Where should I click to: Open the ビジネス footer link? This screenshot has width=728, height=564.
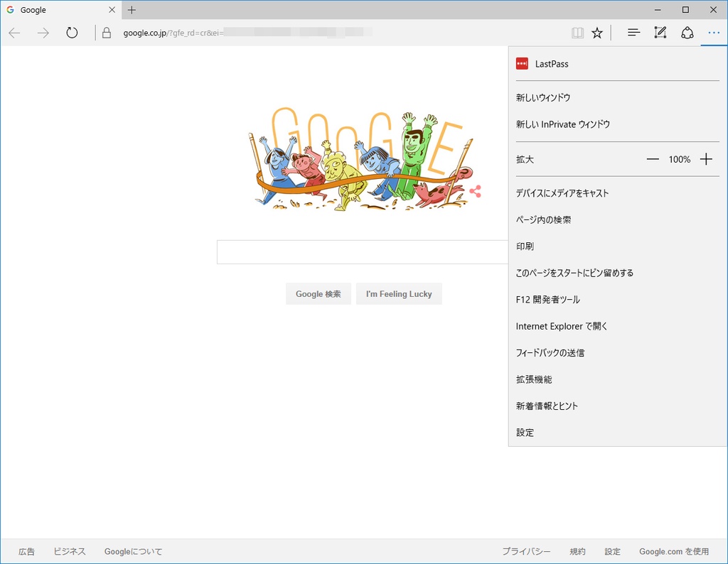pyautogui.click(x=70, y=551)
